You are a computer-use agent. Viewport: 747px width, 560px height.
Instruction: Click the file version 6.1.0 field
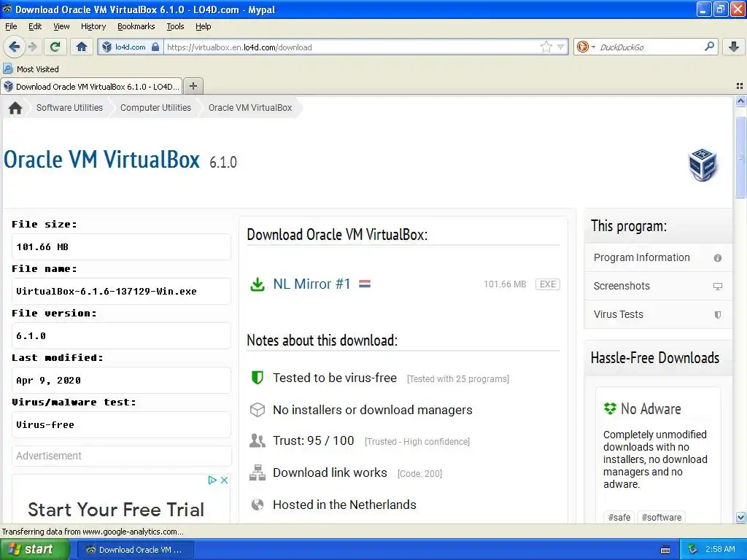point(121,335)
